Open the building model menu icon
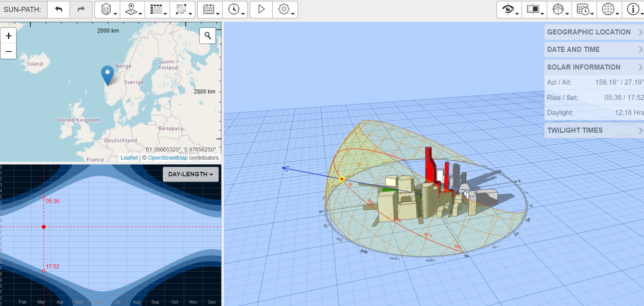Image resolution: width=644 pixels, height=306 pixels. coord(107,10)
